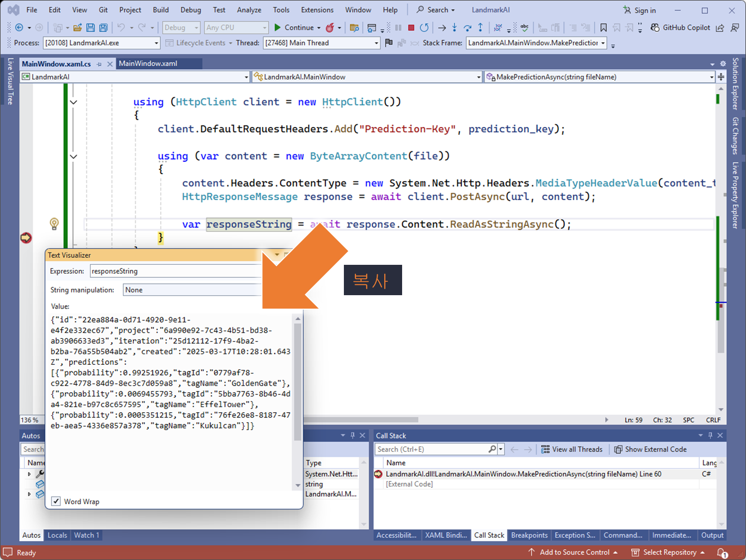Click the Save All icon
This screenshot has height=560, width=746.
[x=104, y=27]
